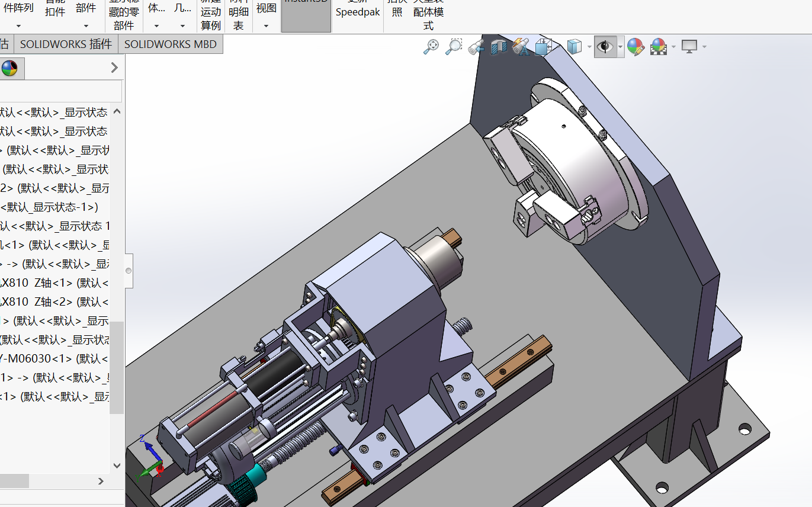Click the feature tree vertical scrollbar thumb
This screenshot has width=812, height=507.
click(117, 367)
